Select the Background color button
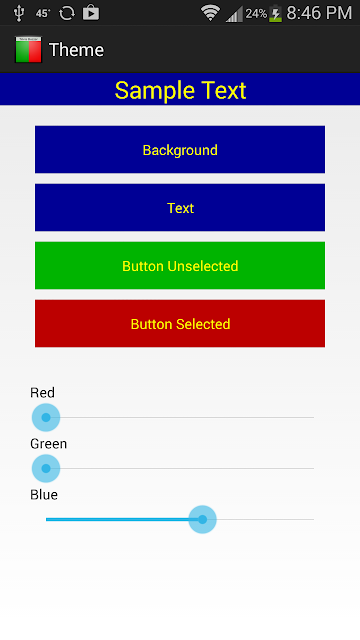The width and height of the screenshot is (360, 640). 180,150
